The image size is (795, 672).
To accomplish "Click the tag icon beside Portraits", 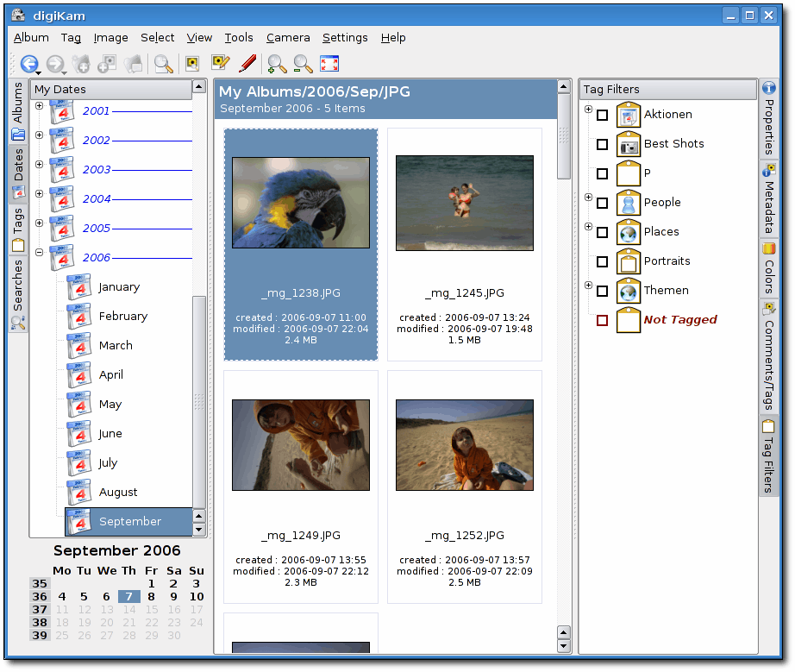I will pos(629,261).
